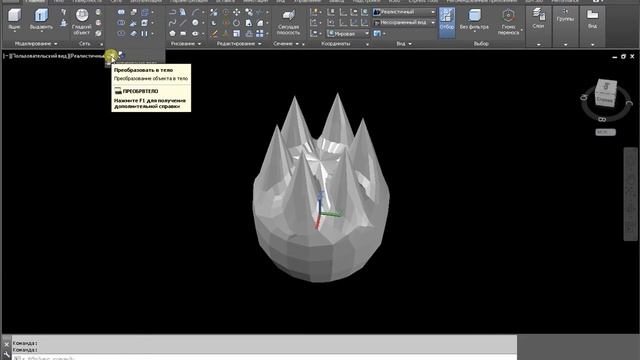This screenshot has width=640, height=360.
Task: Click the ПРЕОБРВТЕЛО command name in tooltip
Action: 140,91
